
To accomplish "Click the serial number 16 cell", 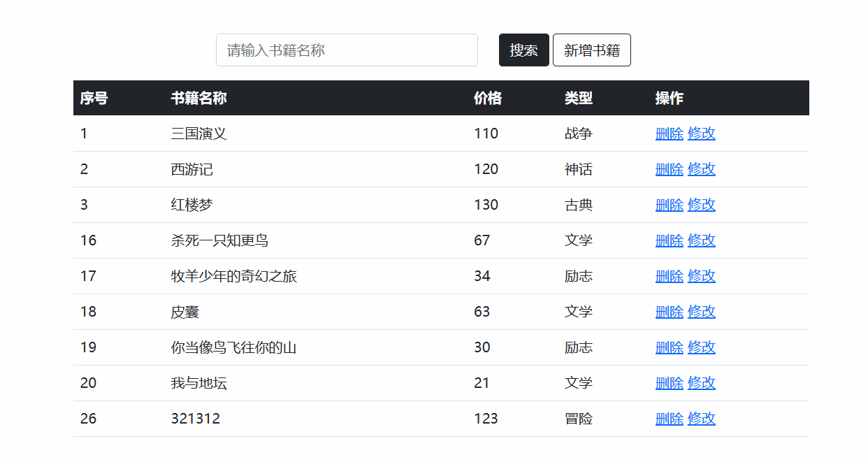I will click(x=88, y=240).
